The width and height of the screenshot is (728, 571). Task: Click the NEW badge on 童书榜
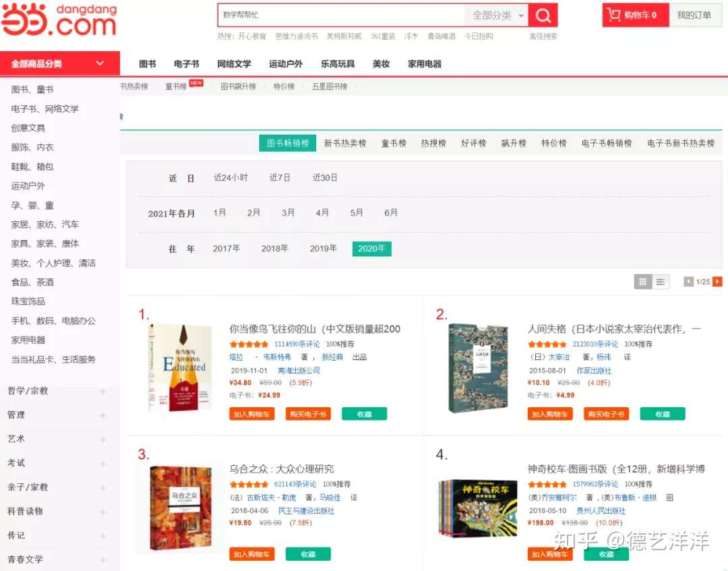[198, 83]
